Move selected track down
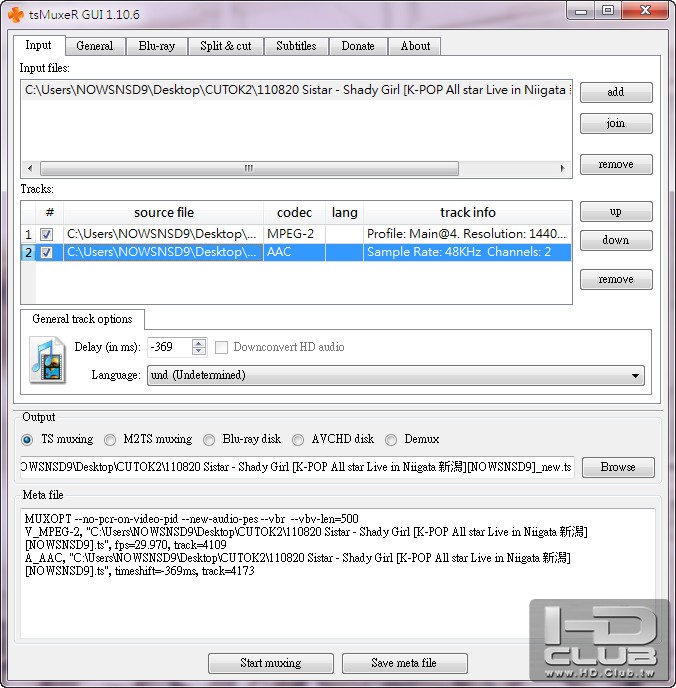This screenshot has width=676, height=688. (616, 240)
